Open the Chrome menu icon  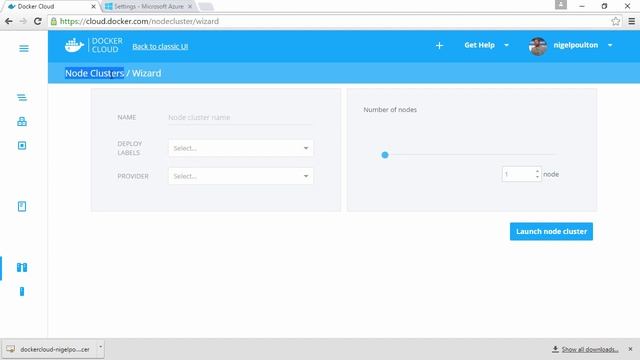631,21
